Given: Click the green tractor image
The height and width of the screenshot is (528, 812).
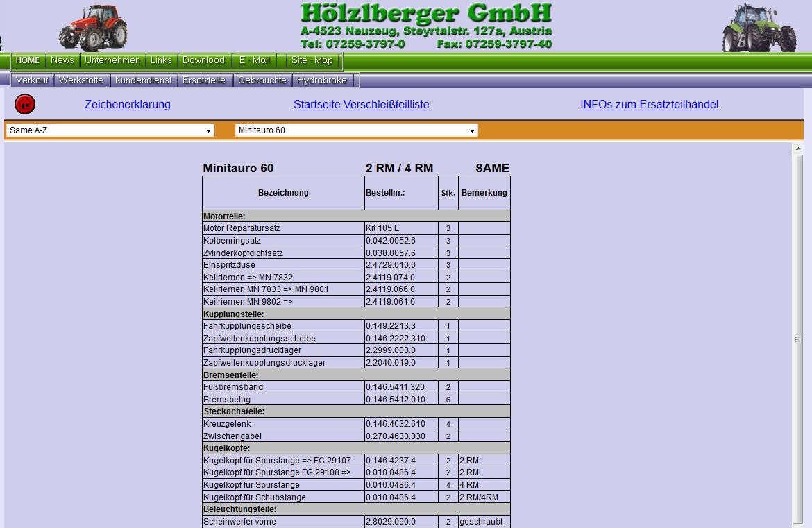Looking at the screenshot, I should coord(759,28).
